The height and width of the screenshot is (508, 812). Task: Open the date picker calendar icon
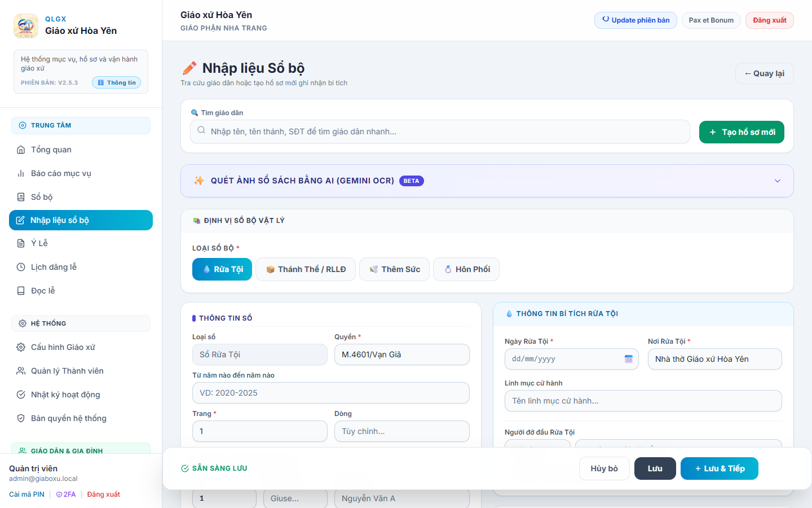(x=629, y=359)
